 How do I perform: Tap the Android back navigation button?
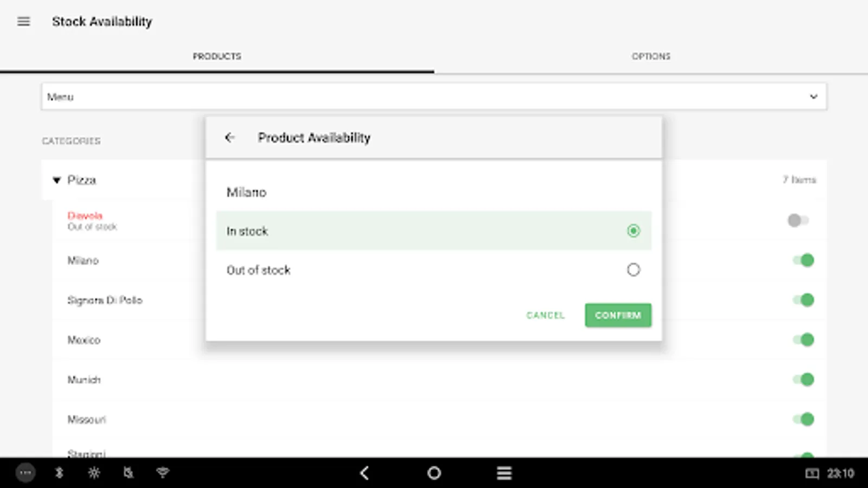coord(365,473)
